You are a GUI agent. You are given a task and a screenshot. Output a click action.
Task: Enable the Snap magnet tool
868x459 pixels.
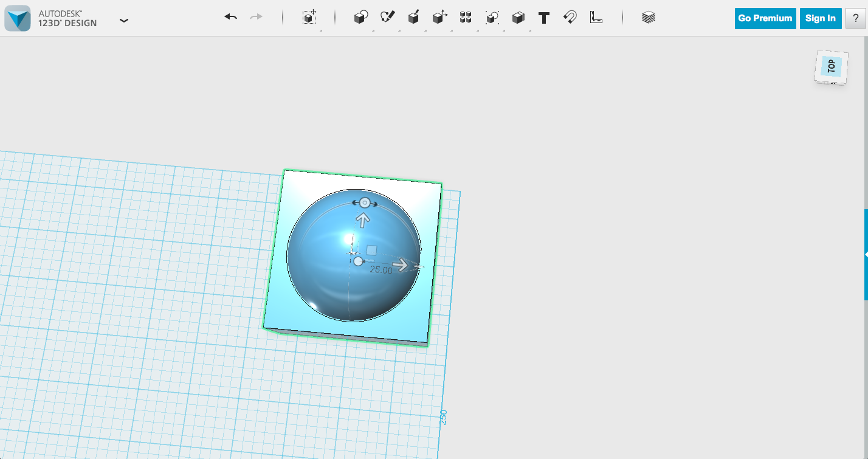click(570, 18)
